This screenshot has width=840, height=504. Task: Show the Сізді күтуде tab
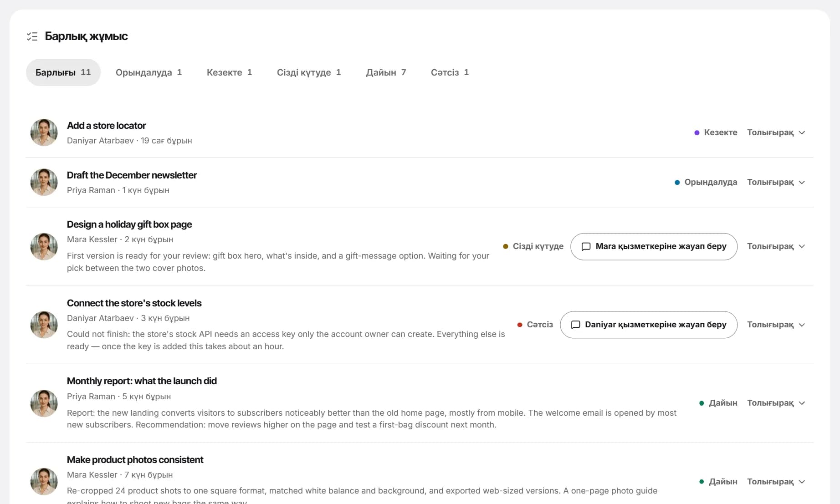309,72
